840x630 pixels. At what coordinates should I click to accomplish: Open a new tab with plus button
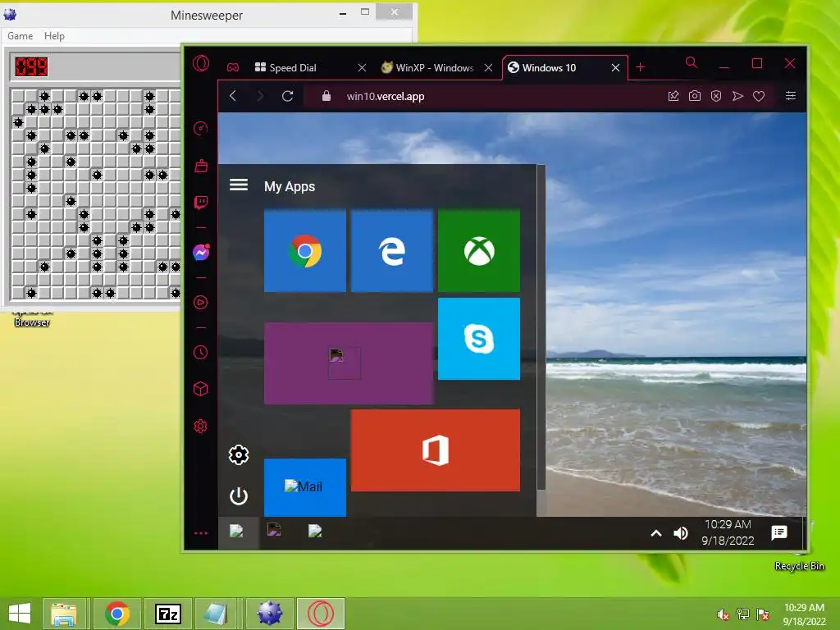640,67
